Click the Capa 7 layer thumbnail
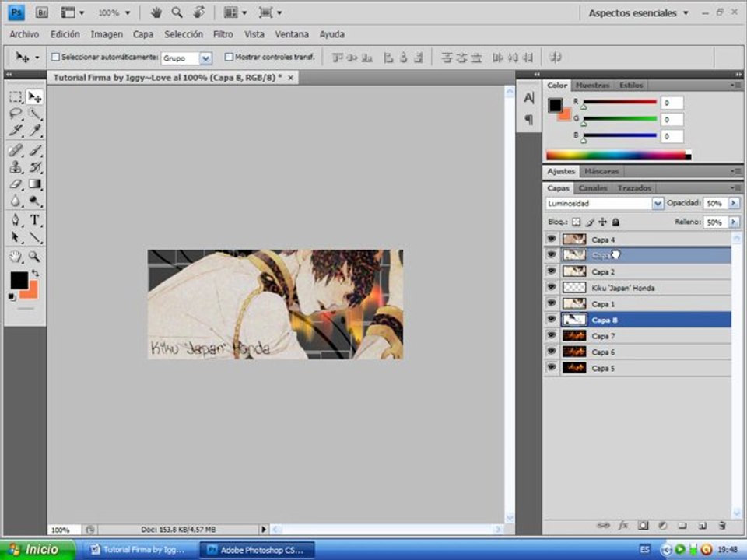Image resolution: width=747 pixels, height=560 pixels. coord(574,336)
